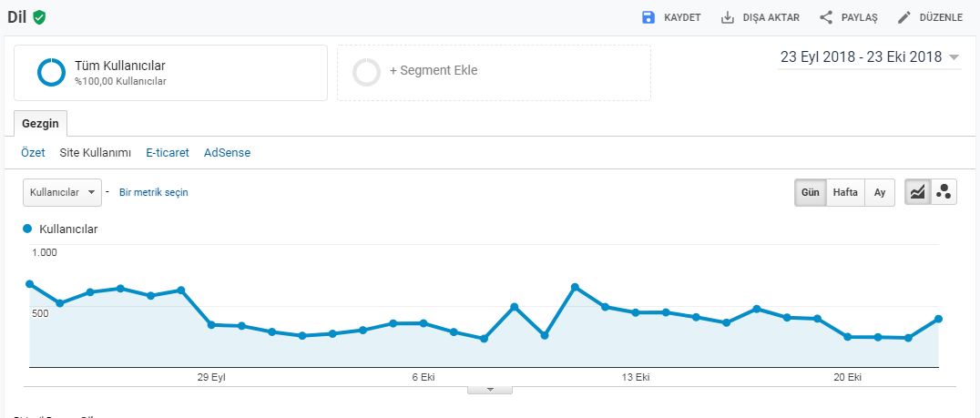980x418 pixels.
Task: Select the Ay monthly granularity
Action: [x=880, y=192]
